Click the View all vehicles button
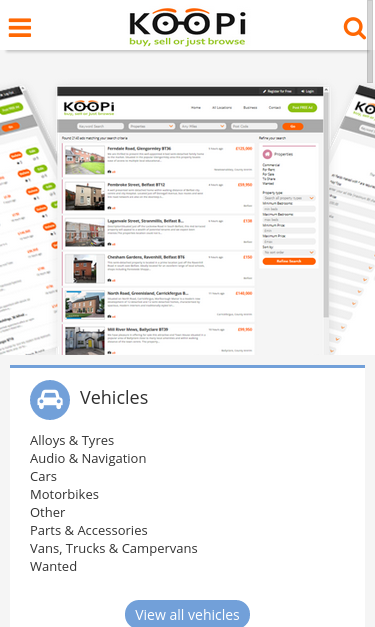The width and height of the screenshot is (375, 627). 188,614
